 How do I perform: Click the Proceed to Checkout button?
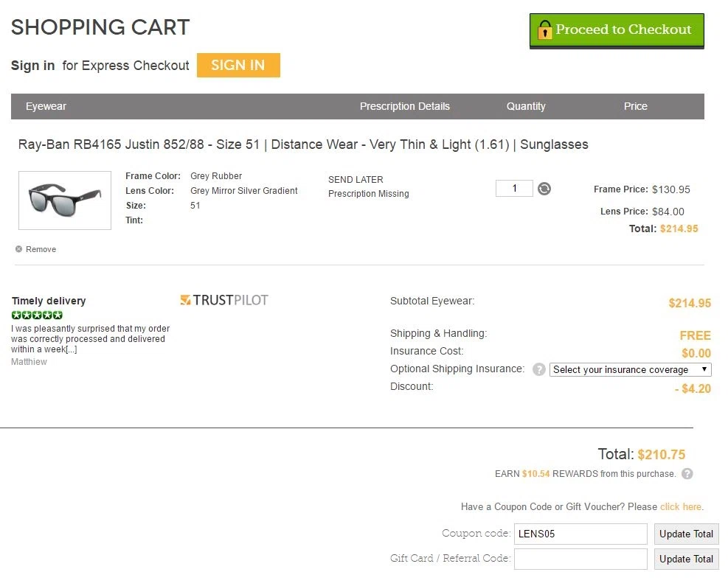[617, 31]
